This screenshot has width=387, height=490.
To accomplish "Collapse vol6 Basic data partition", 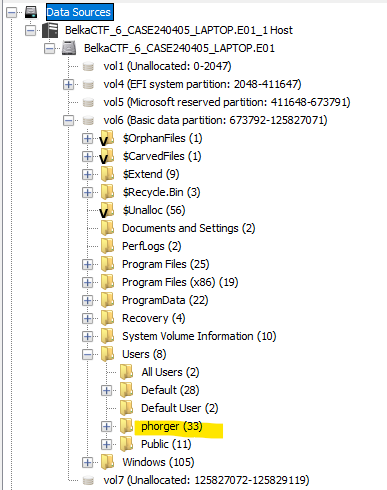I will point(68,121).
